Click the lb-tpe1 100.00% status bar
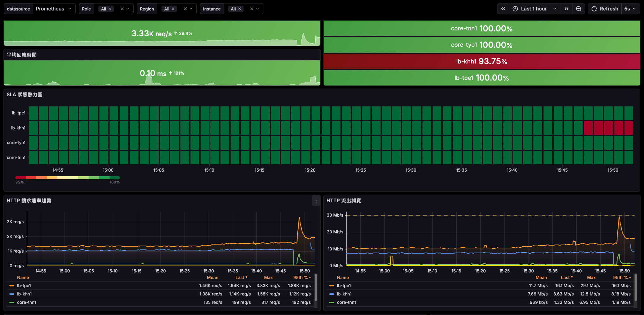Image resolution: width=644 pixels, height=315 pixels. pos(482,78)
